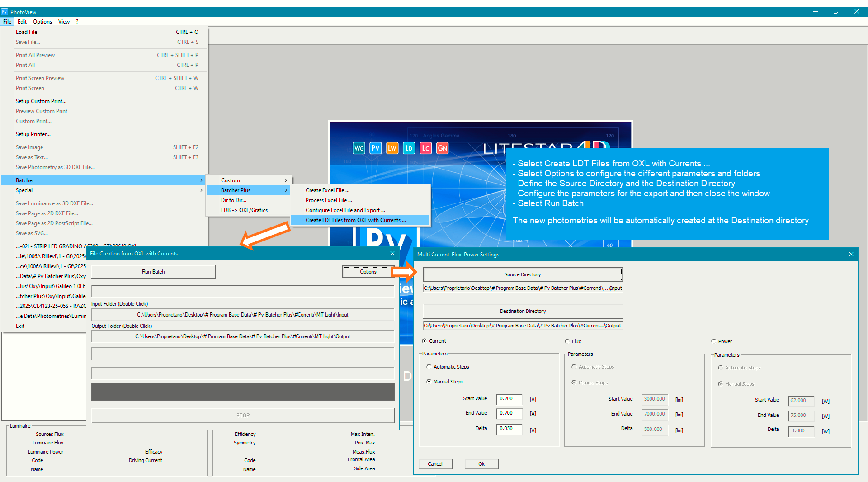Click the GN red icon
868x482 pixels.
(x=442, y=148)
